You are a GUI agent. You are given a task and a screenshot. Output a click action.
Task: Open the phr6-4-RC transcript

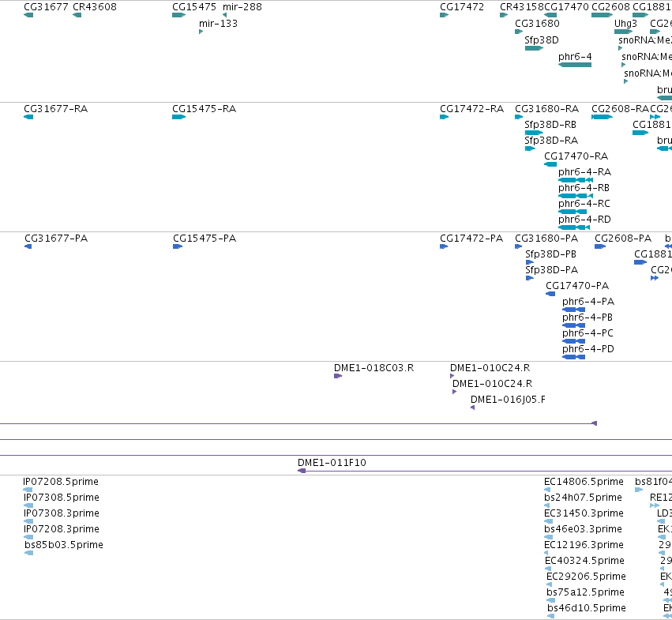coord(573,212)
